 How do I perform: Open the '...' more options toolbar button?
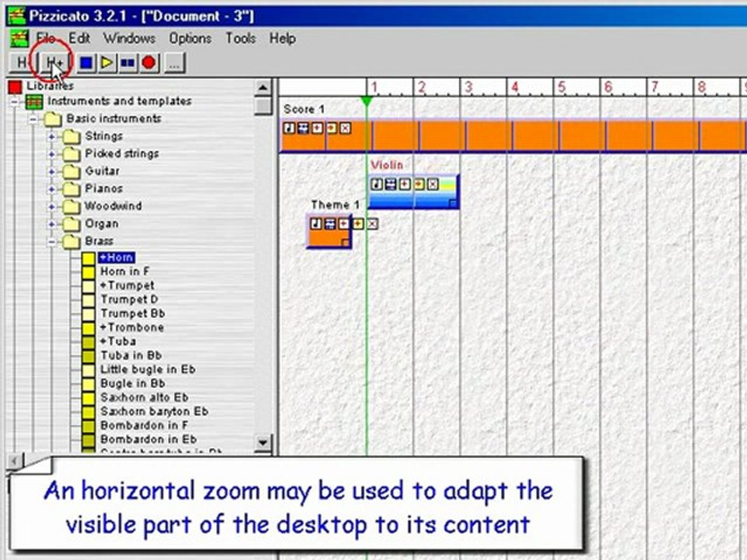point(174,63)
